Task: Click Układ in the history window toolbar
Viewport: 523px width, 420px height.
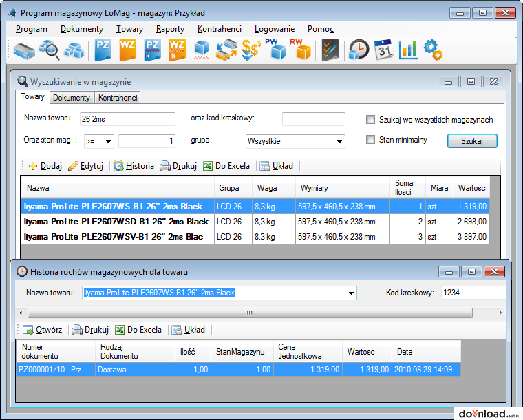Action: click(188, 330)
